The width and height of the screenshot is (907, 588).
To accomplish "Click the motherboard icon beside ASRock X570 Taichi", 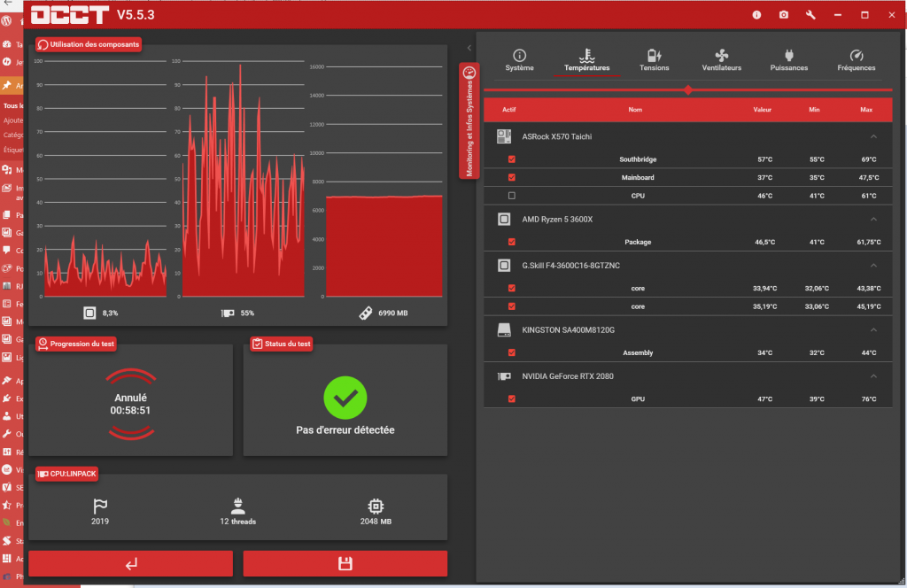I will click(504, 136).
